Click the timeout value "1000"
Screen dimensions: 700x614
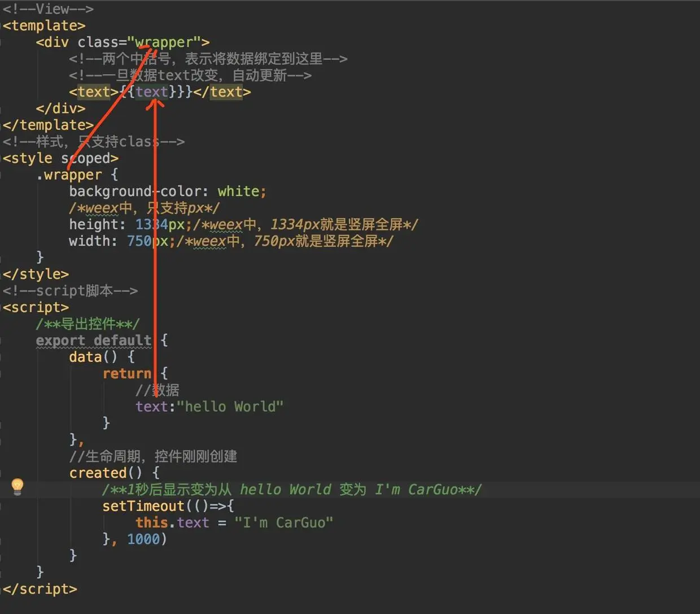click(143, 539)
